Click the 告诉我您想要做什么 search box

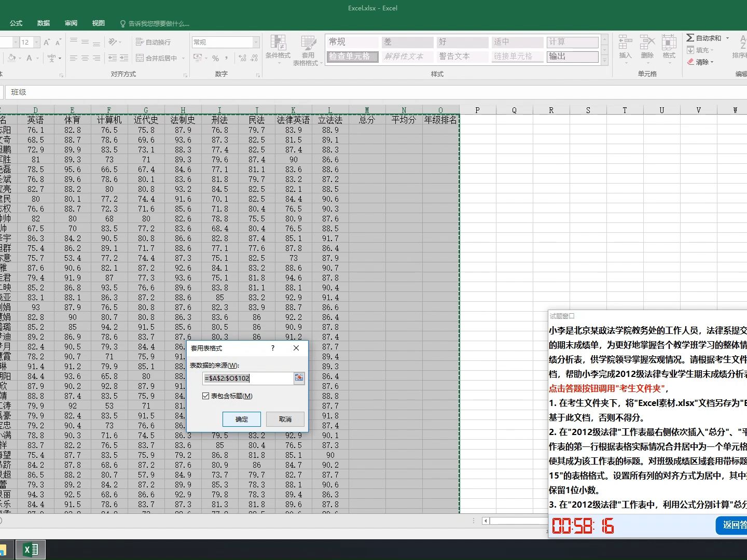[155, 23]
